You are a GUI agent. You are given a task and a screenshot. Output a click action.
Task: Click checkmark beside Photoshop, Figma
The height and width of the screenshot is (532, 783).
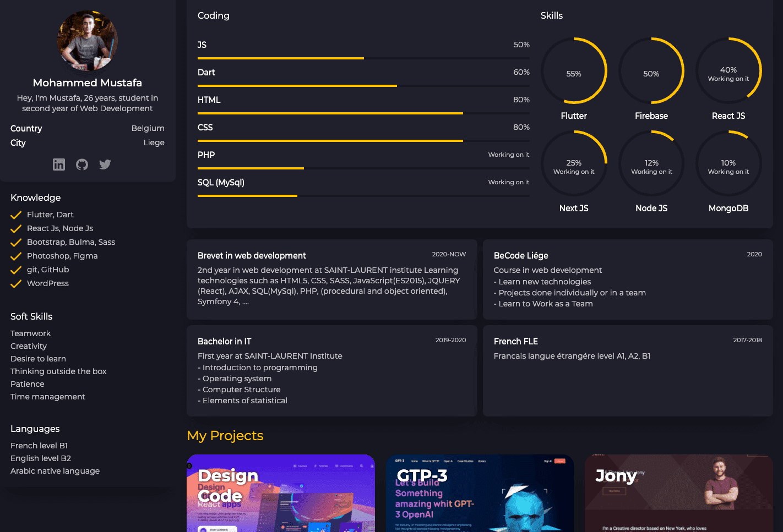(16, 256)
